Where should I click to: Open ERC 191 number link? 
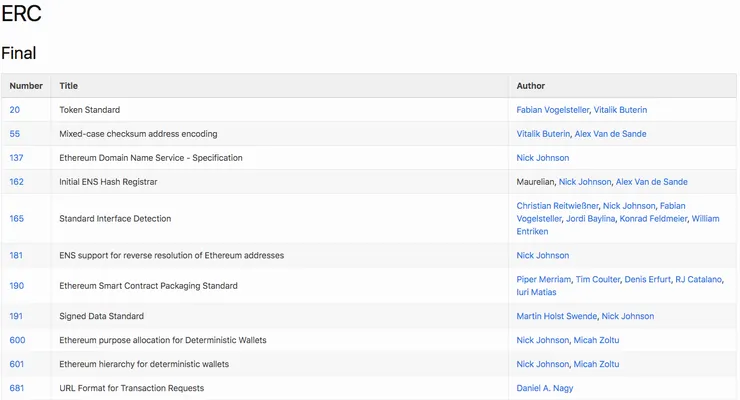[16, 316]
